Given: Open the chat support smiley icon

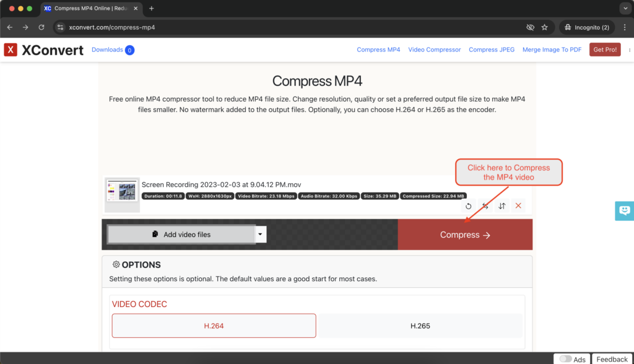Looking at the screenshot, I should [x=624, y=210].
